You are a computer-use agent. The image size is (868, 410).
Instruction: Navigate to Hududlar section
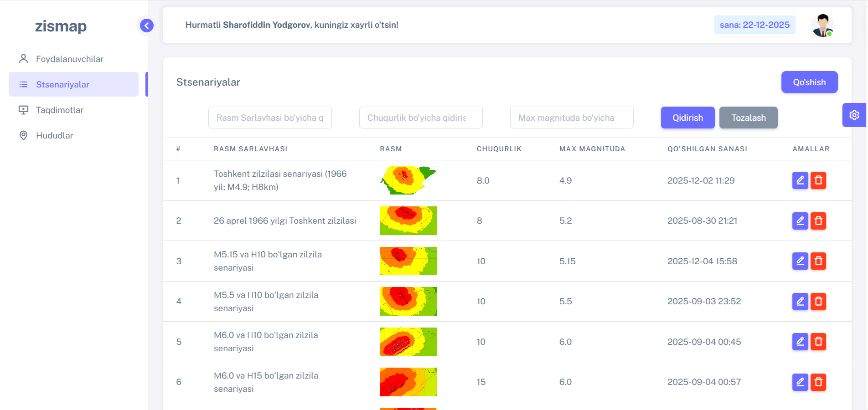(54, 135)
